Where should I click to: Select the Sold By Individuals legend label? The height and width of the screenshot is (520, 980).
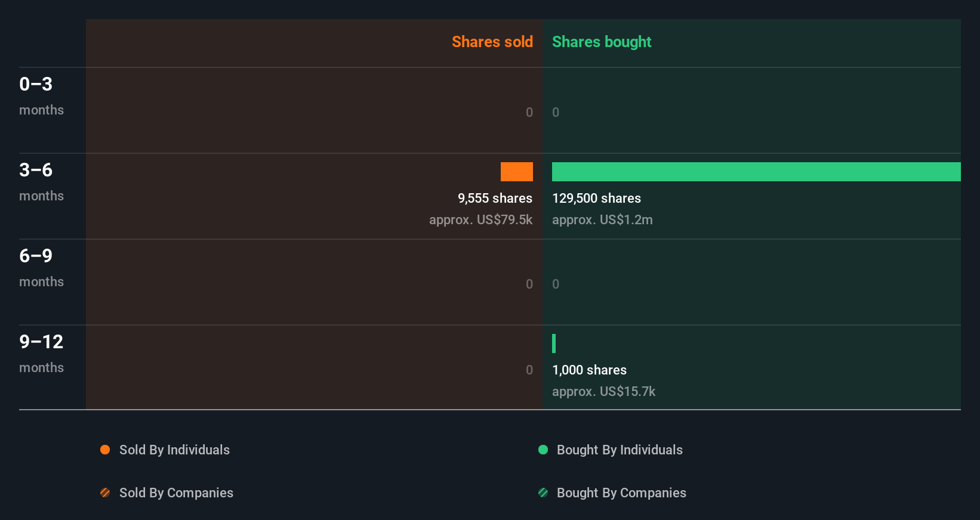(x=174, y=450)
